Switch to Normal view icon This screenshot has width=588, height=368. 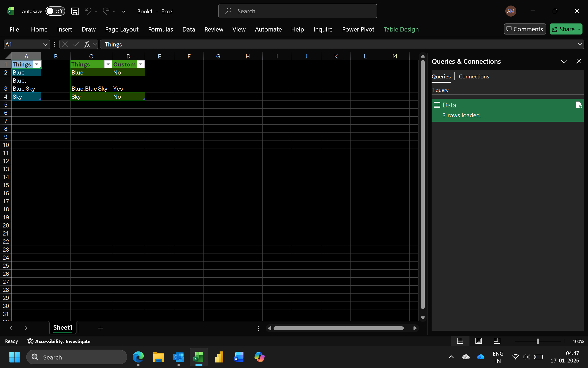tap(460, 341)
